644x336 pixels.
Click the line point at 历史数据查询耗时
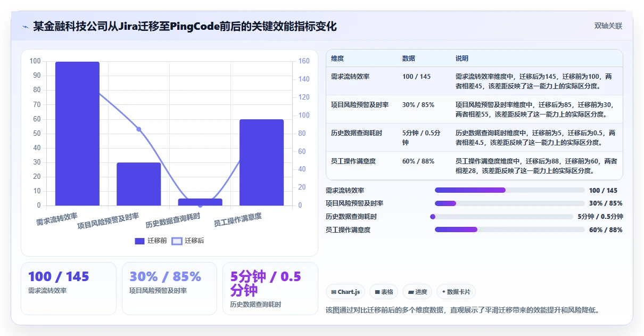(200, 205)
